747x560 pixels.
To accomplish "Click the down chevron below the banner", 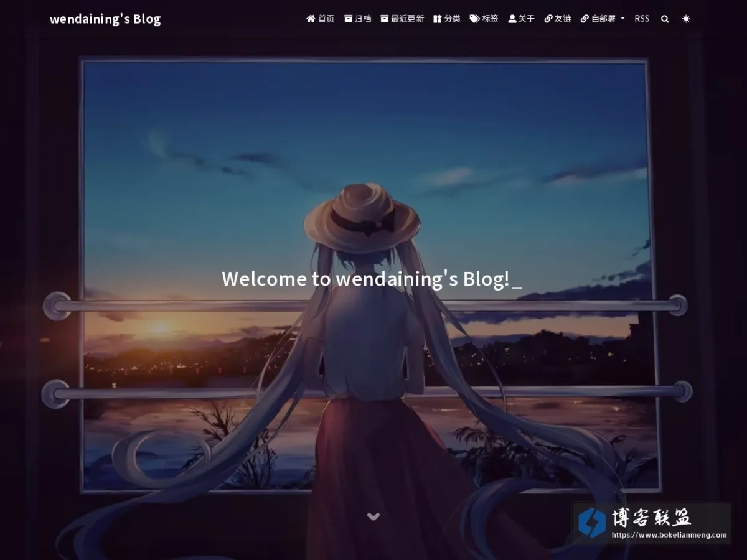I will (374, 516).
